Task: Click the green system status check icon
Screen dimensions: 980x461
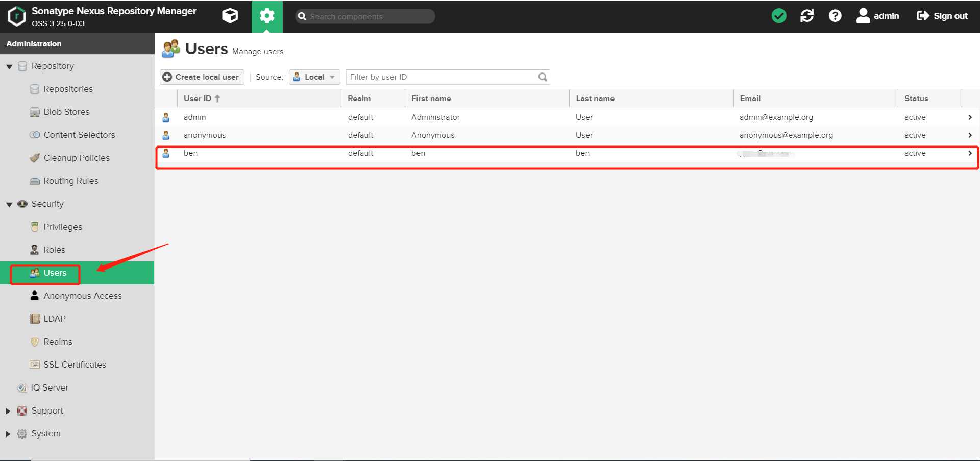Action: (x=779, y=16)
